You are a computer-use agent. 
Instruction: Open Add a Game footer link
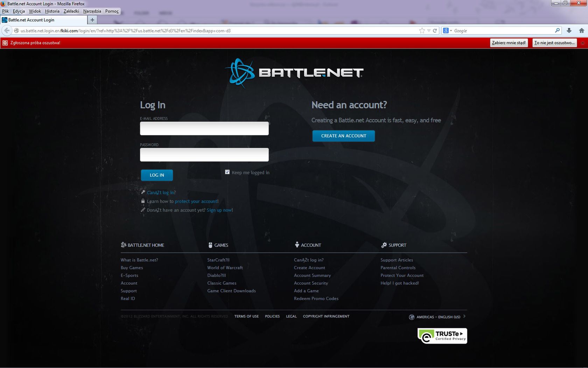(x=306, y=291)
